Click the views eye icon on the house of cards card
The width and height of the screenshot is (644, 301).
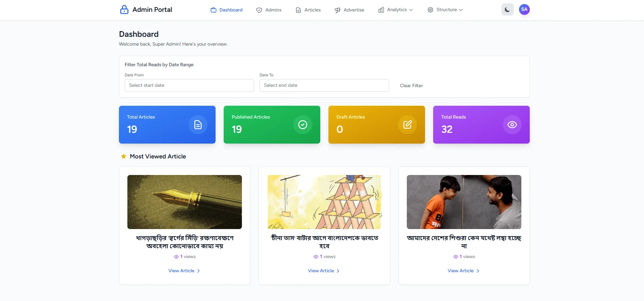pyautogui.click(x=316, y=257)
